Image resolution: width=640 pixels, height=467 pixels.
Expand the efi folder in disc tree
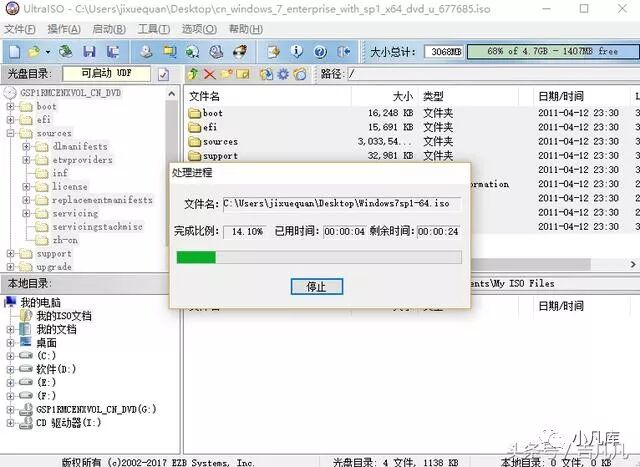(x=10, y=120)
